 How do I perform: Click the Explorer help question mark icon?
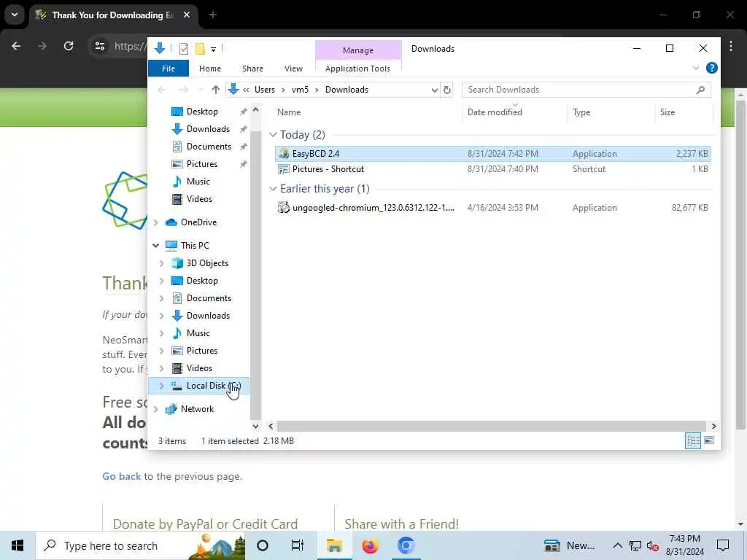click(712, 68)
